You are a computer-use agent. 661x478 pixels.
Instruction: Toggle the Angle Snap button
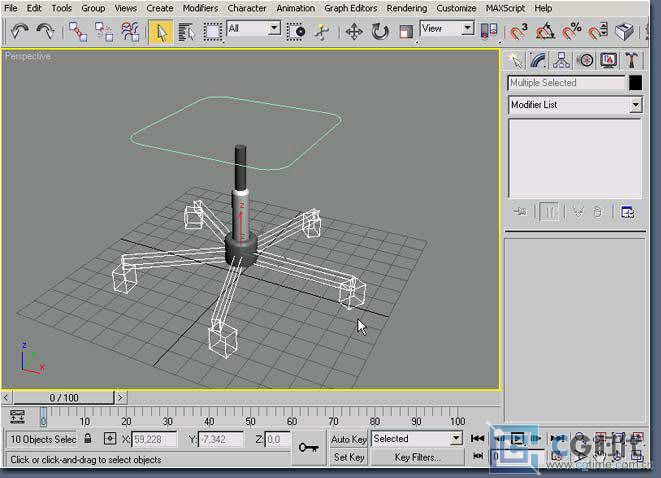(x=545, y=32)
